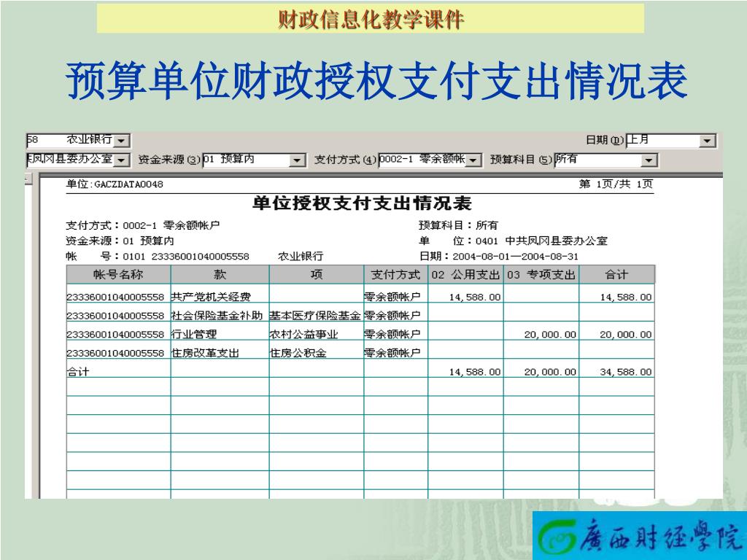
Task: Open the 农业银行 bank dropdown arrow
Action: (x=122, y=141)
